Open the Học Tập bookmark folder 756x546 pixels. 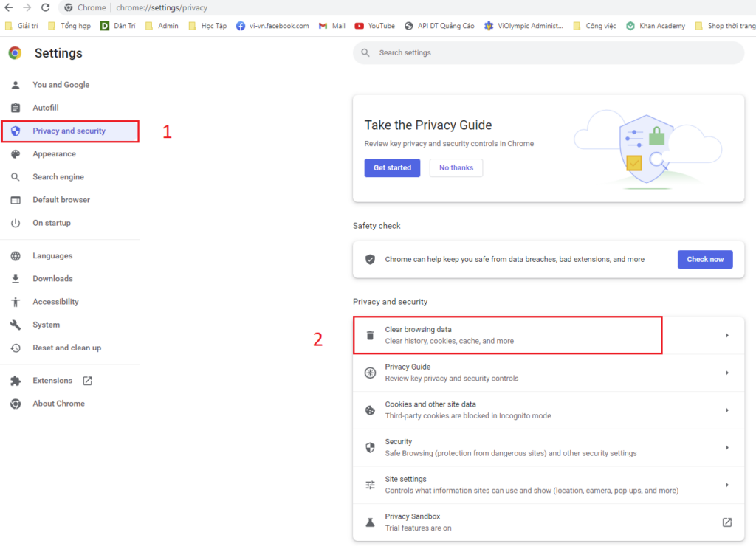click(207, 26)
